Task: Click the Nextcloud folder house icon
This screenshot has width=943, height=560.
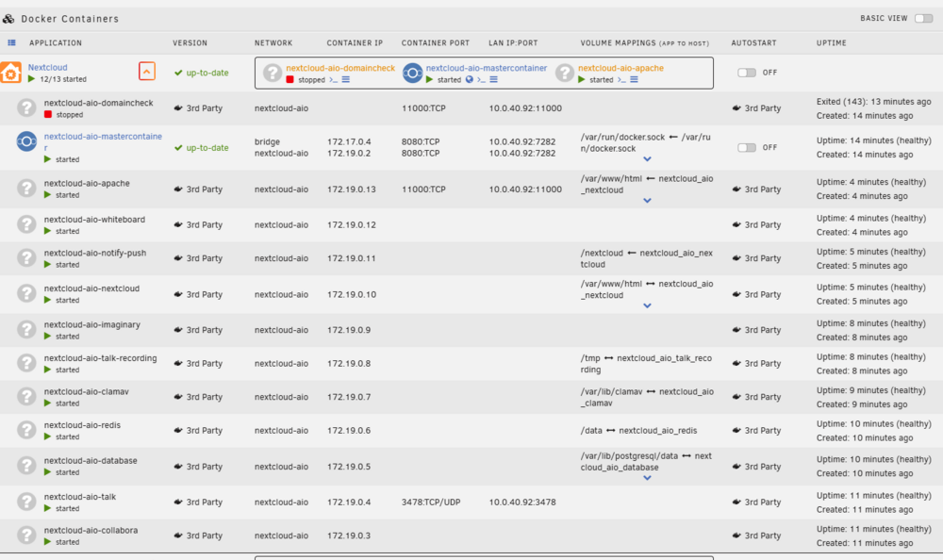Action: (x=10, y=73)
